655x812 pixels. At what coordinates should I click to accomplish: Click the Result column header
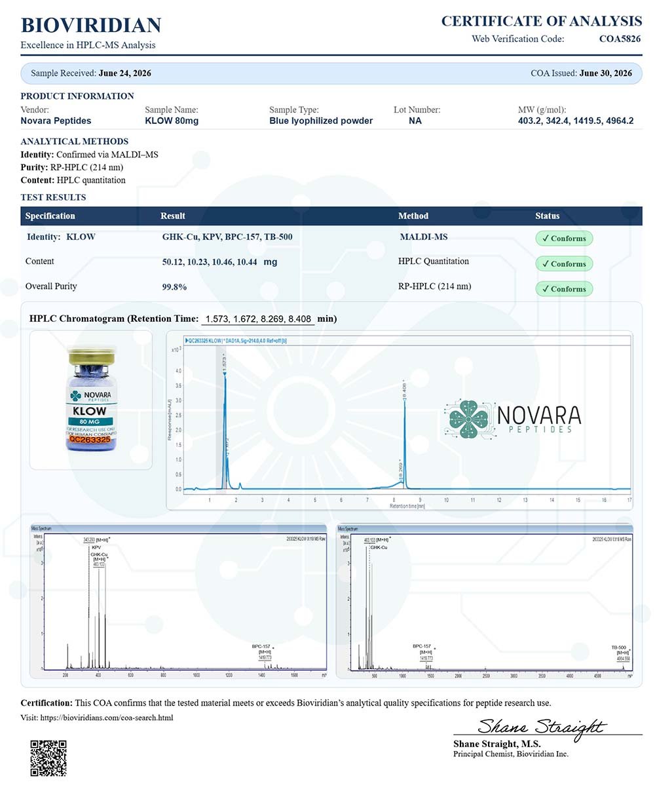173,216
